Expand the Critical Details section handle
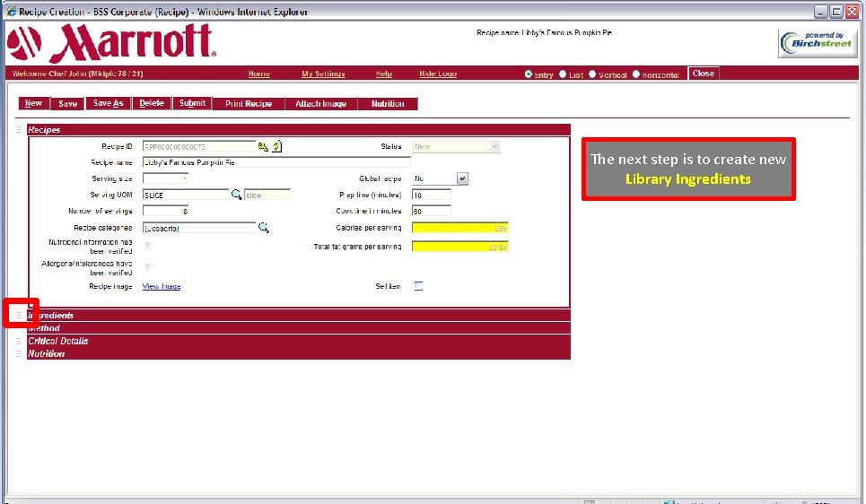Image resolution: width=866 pixels, height=504 pixels. pos(19,341)
